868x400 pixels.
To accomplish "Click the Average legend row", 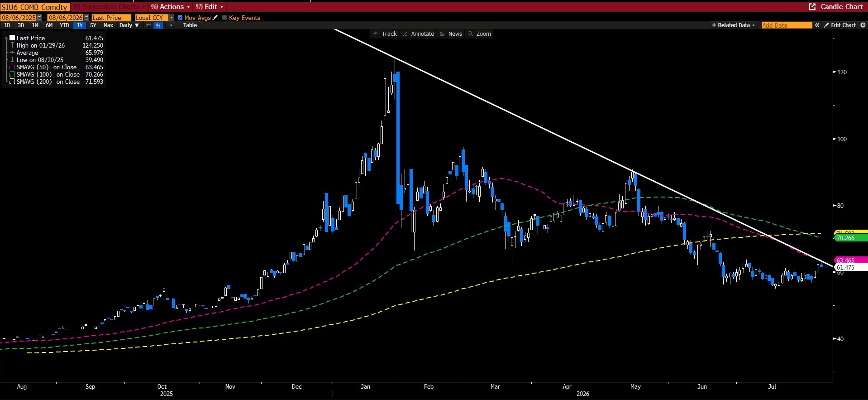I will [56, 53].
